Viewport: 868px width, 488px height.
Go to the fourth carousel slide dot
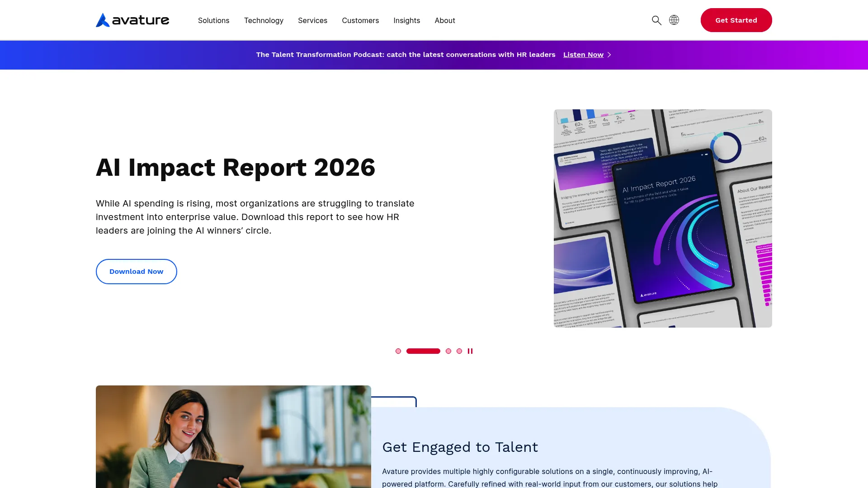click(459, 351)
